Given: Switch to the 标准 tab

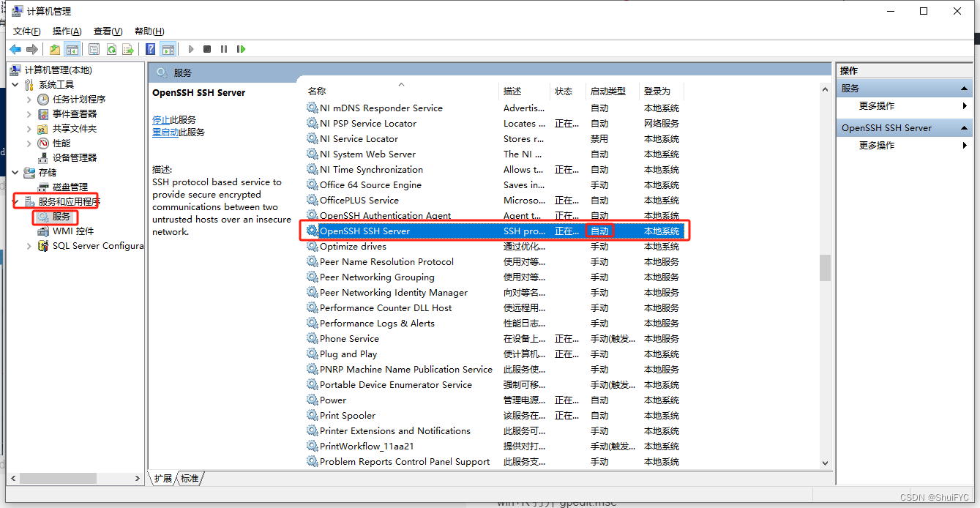Looking at the screenshot, I should (190, 478).
